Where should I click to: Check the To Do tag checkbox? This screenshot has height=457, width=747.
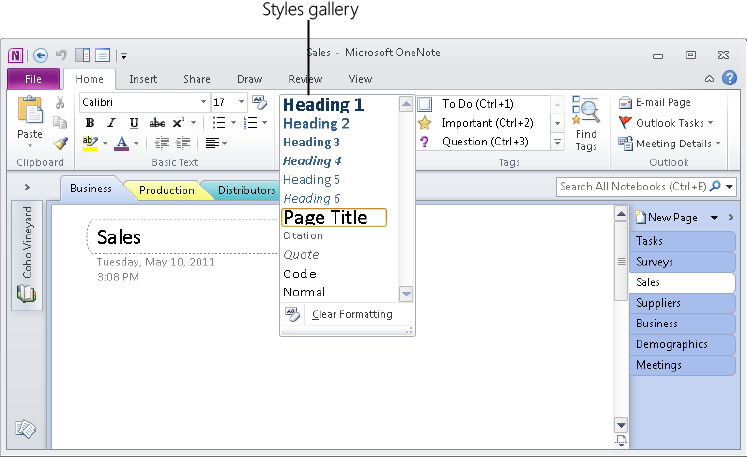424,104
